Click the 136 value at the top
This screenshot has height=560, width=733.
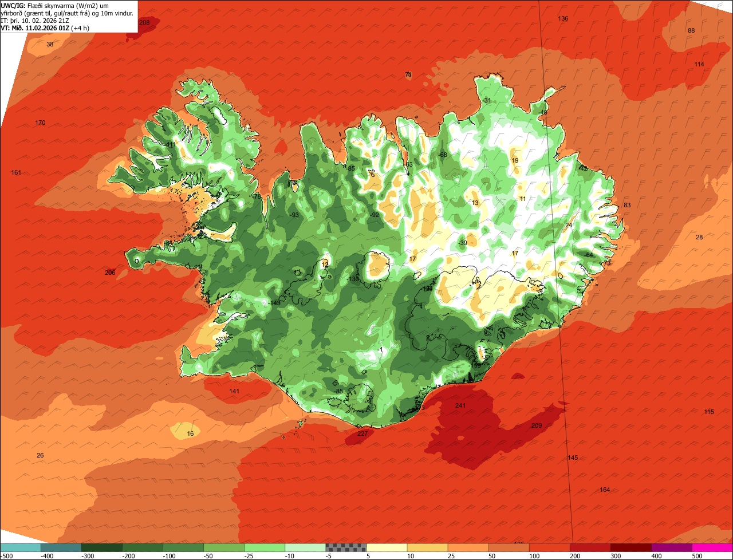coord(563,19)
